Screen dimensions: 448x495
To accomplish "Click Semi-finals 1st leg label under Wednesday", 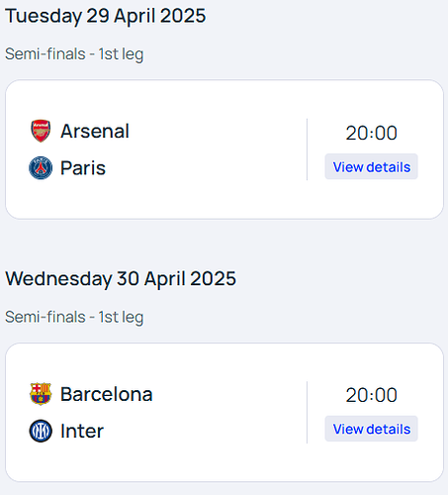I will 74,317.
